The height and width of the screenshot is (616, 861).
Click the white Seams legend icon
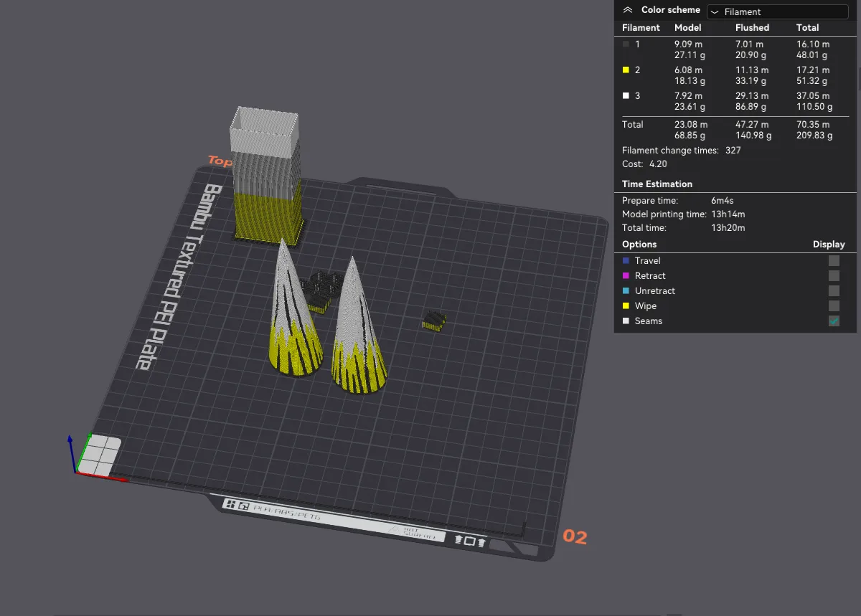(x=626, y=321)
